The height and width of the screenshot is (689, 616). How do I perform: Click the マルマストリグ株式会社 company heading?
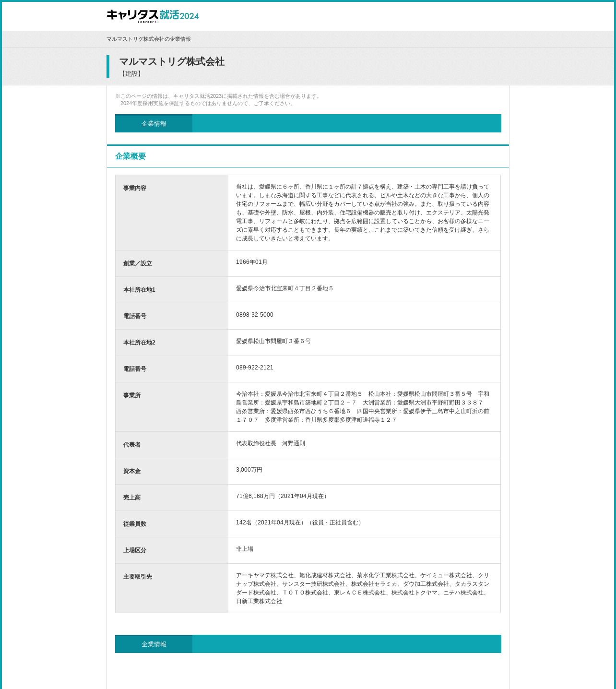click(x=172, y=61)
